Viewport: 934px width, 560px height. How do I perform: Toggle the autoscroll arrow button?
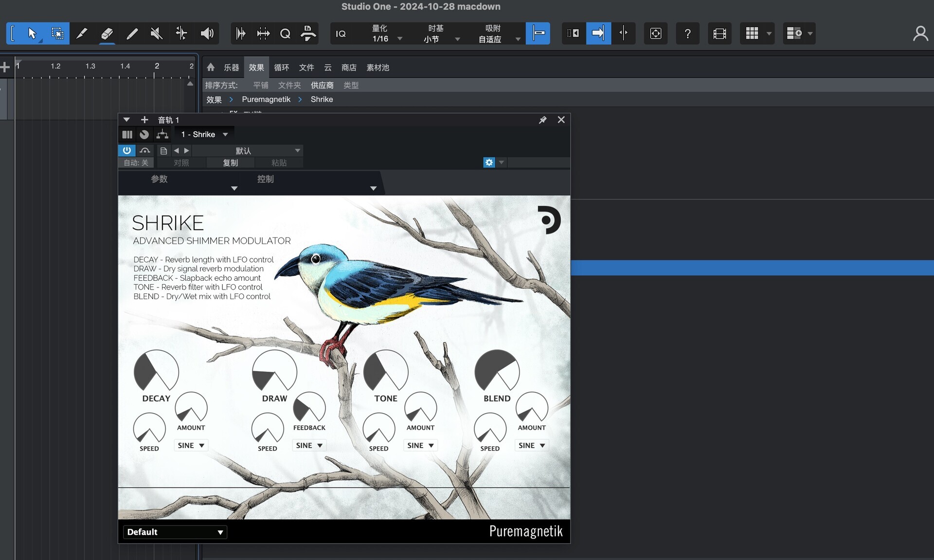pos(598,34)
